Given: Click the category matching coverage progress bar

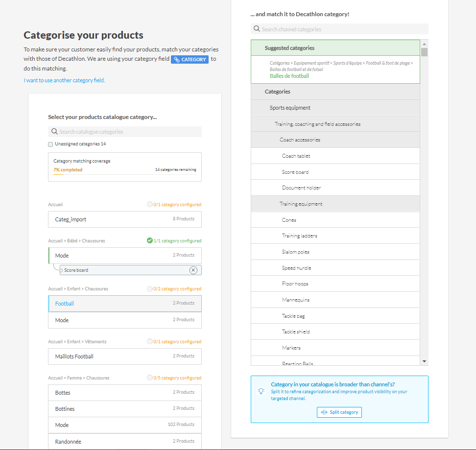Looking at the screenshot, I should tap(124, 175).
